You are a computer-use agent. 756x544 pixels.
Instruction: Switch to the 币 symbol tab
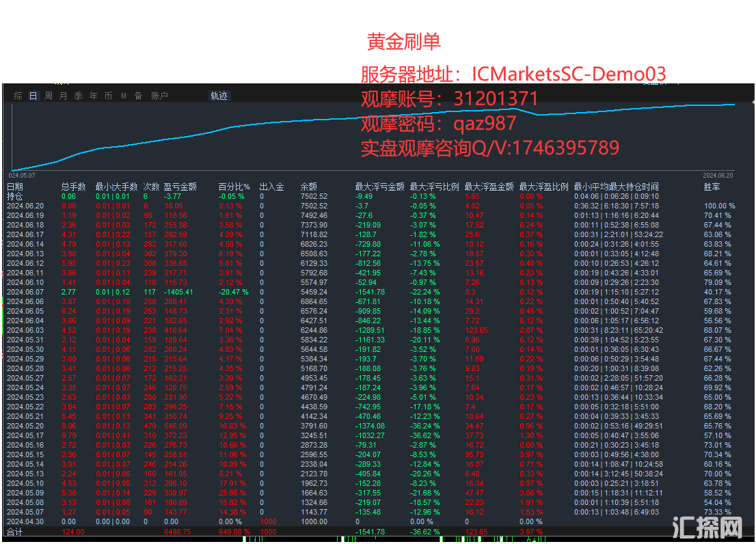[108, 96]
